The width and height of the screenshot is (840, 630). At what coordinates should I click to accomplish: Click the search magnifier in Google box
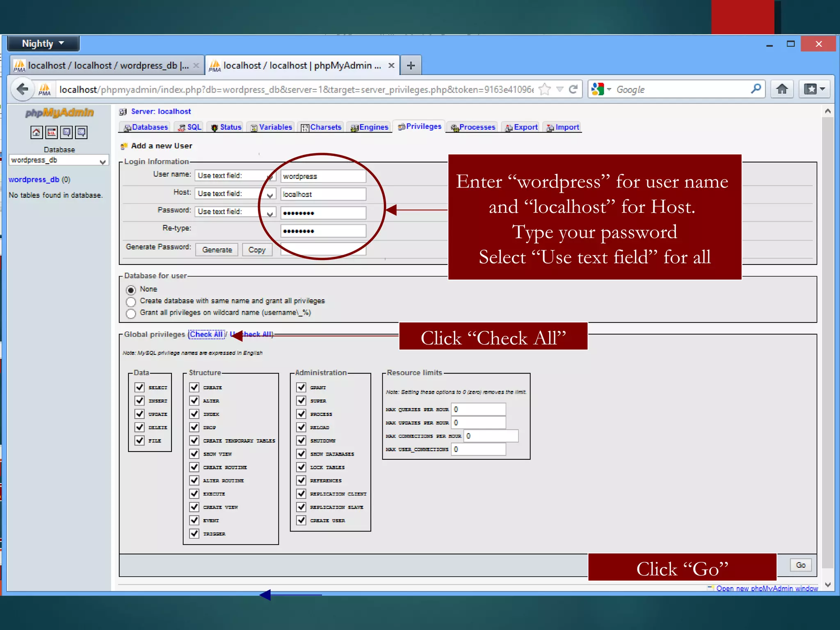click(x=756, y=89)
